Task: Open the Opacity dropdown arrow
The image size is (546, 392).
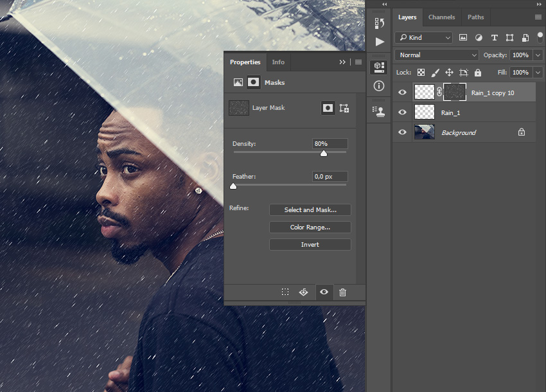Action: (538, 55)
